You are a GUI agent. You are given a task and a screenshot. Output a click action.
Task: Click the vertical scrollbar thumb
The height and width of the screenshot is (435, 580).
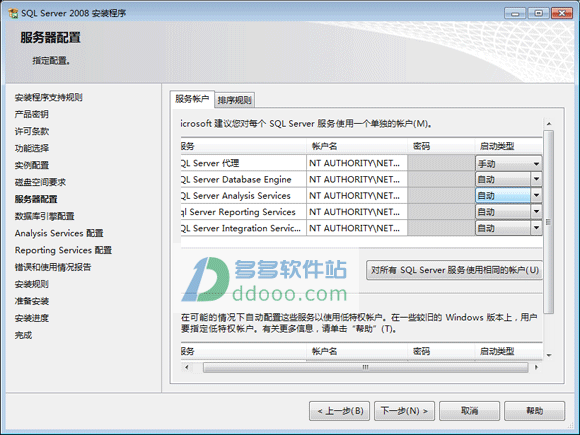coord(549,222)
